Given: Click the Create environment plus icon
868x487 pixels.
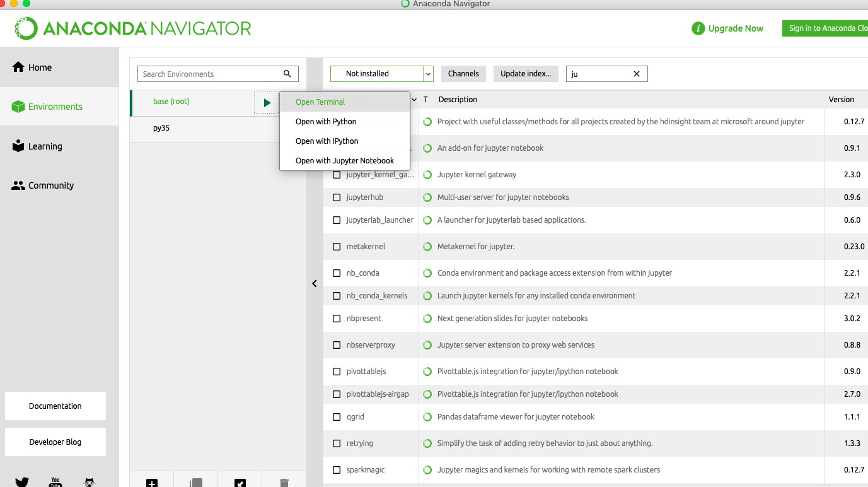Looking at the screenshot, I should tap(152, 483).
